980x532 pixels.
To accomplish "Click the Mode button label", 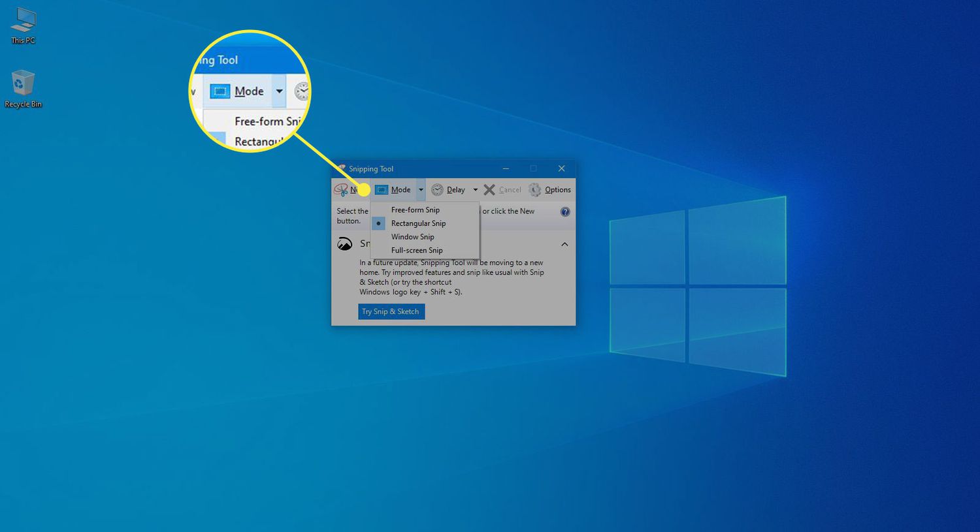I will tap(400, 190).
